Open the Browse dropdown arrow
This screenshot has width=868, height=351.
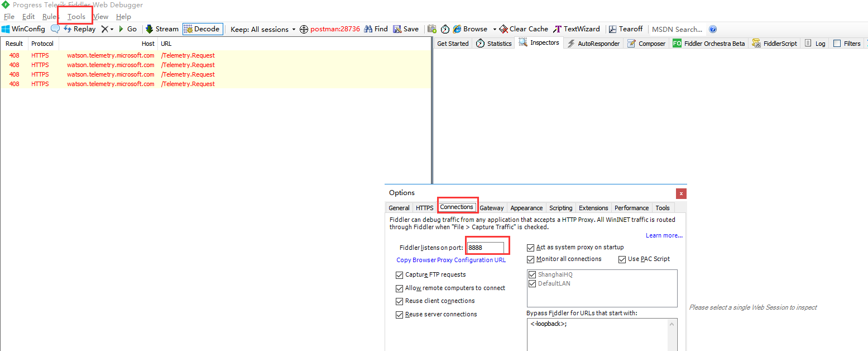(x=495, y=29)
